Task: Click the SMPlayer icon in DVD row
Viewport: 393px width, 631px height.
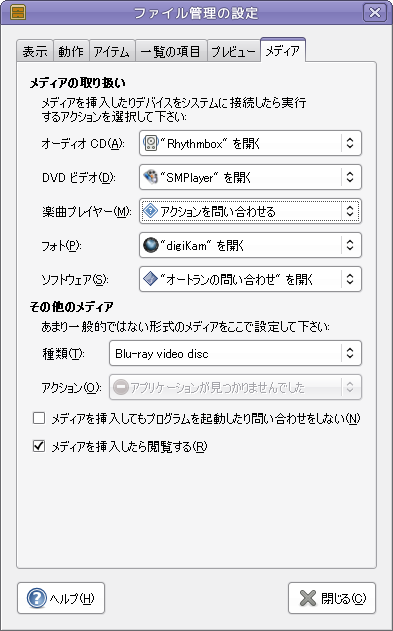Action: 150,177
